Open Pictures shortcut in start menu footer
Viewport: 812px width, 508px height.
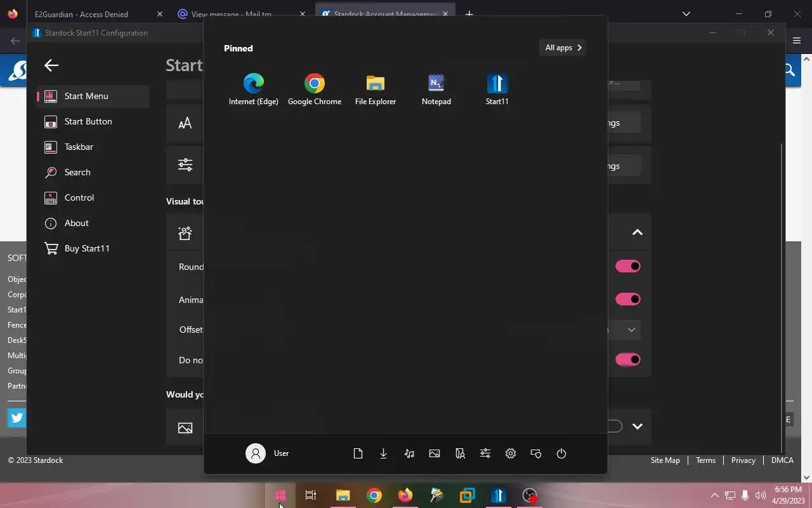[435, 453]
